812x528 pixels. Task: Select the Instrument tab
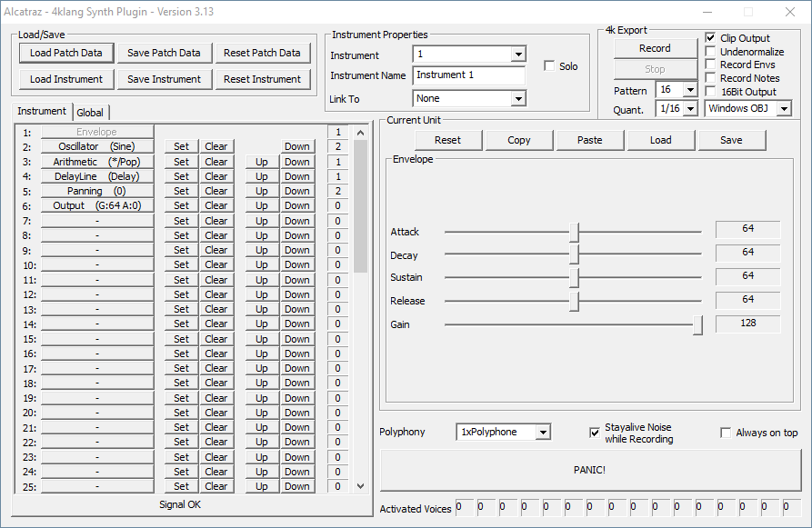[42, 111]
